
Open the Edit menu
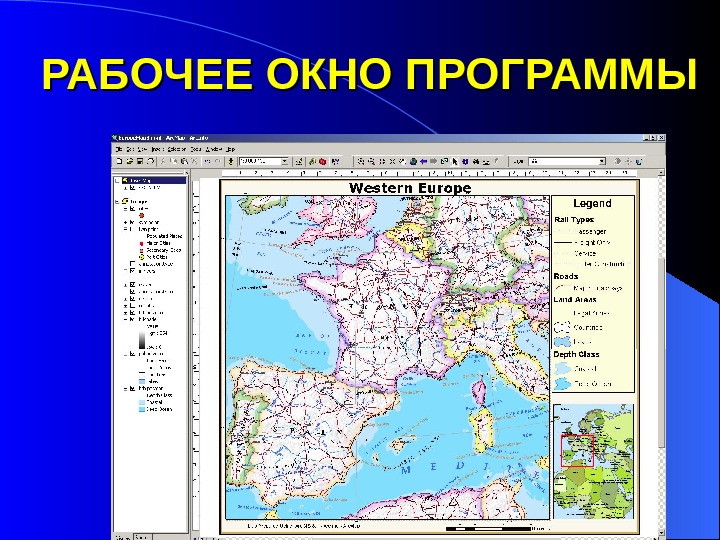(130, 149)
